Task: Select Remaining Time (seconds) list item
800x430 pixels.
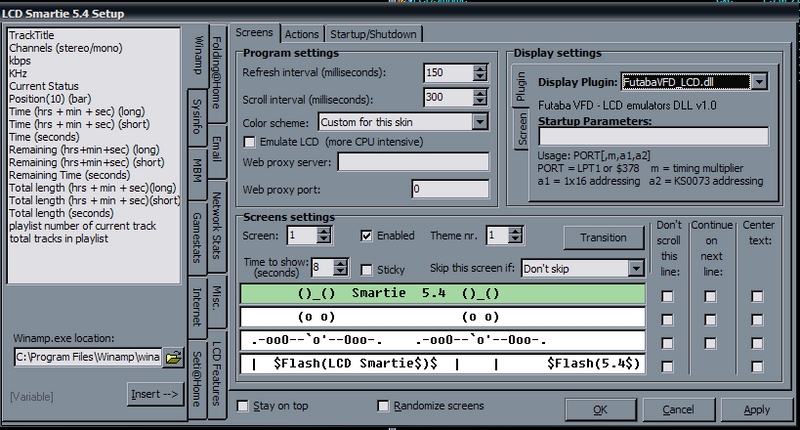Action: tap(69, 175)
